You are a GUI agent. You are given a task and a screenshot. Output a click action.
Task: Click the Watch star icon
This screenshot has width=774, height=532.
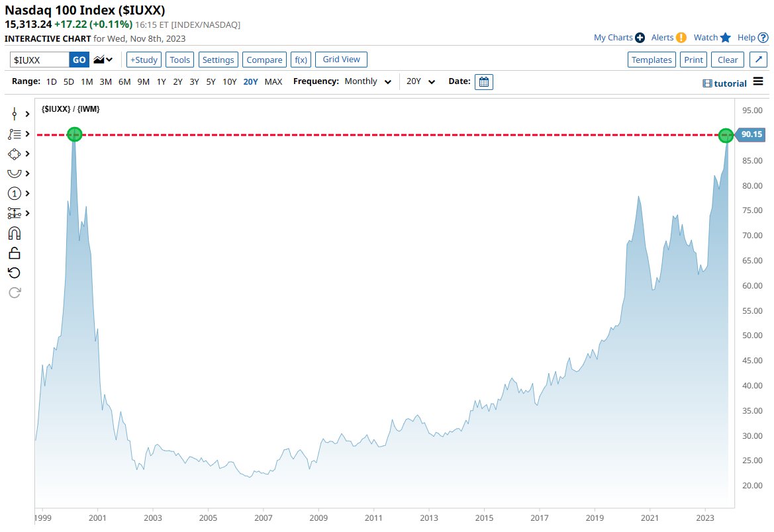[x=725, y=38]
